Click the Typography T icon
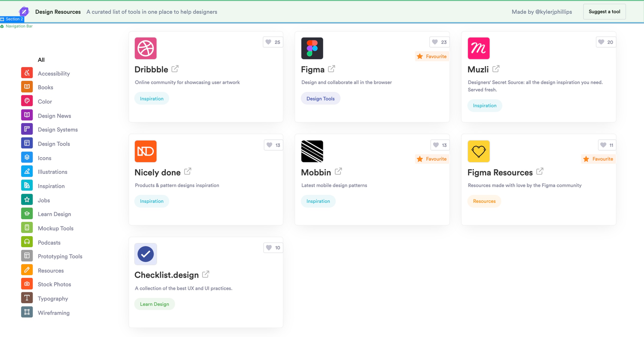 pyautogui.click(x=27, y=298)
